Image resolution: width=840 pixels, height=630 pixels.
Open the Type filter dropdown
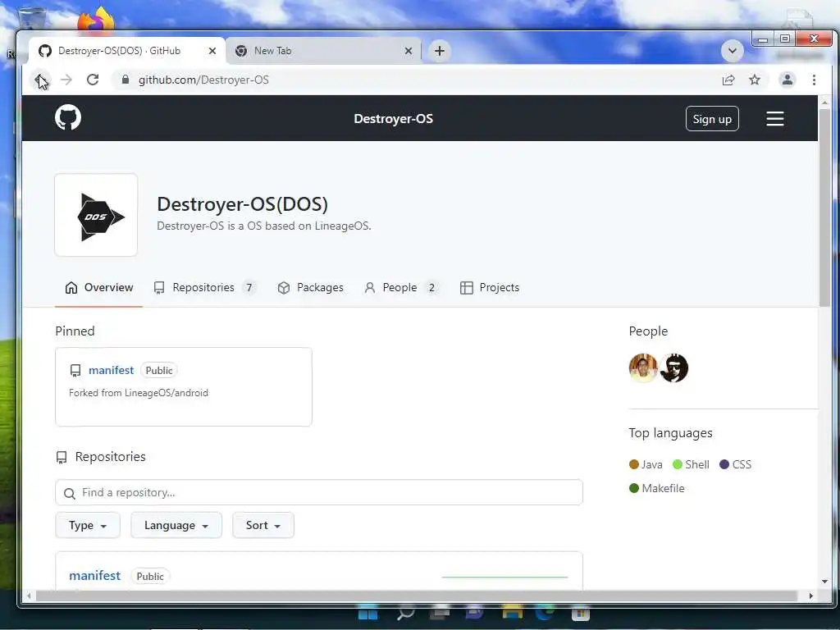pos(88,525)
